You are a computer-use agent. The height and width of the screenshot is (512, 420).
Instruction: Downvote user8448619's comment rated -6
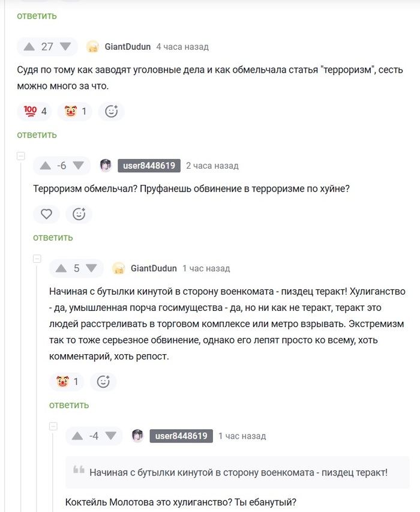tap(77, 166)
